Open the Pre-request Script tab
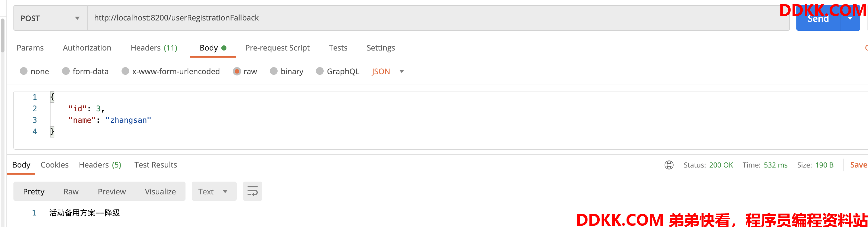This screenshot has width=868, height=227. coord(277,48)
